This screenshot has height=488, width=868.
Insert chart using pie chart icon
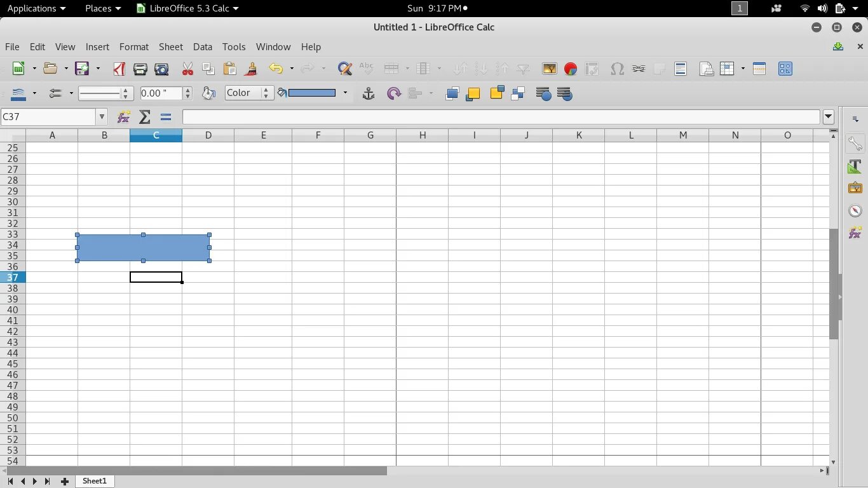coord(571,69)
